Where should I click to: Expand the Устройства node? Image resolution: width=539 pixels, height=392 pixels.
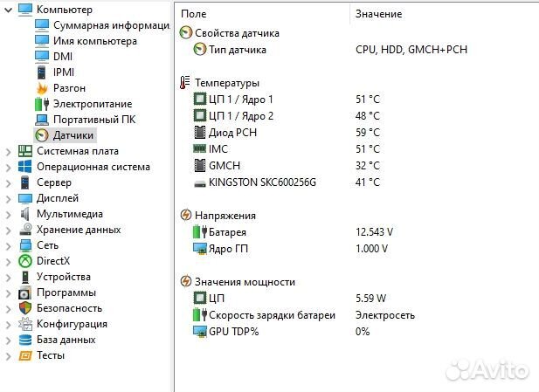coord(8,278)
